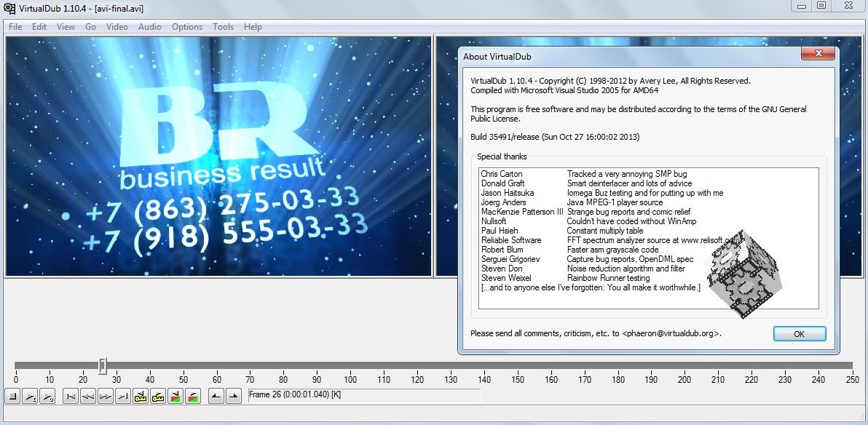Click the timeline position slider handle

pos(103,366)
